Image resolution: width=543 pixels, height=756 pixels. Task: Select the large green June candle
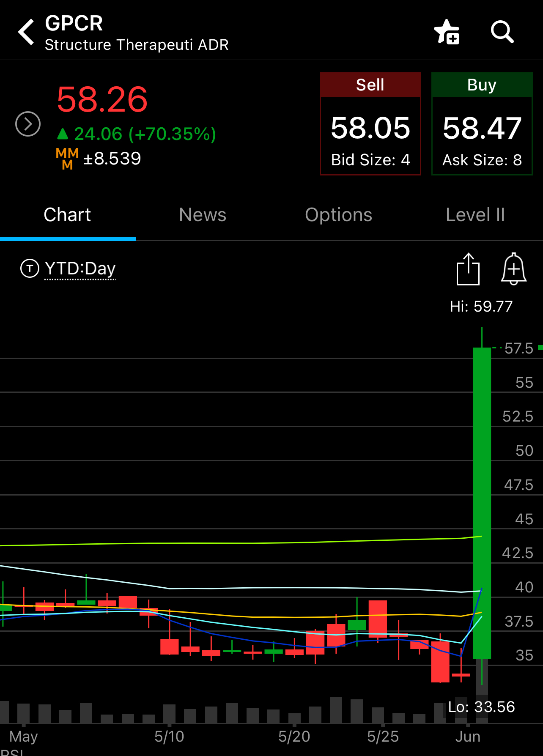[x=482, y=503]
